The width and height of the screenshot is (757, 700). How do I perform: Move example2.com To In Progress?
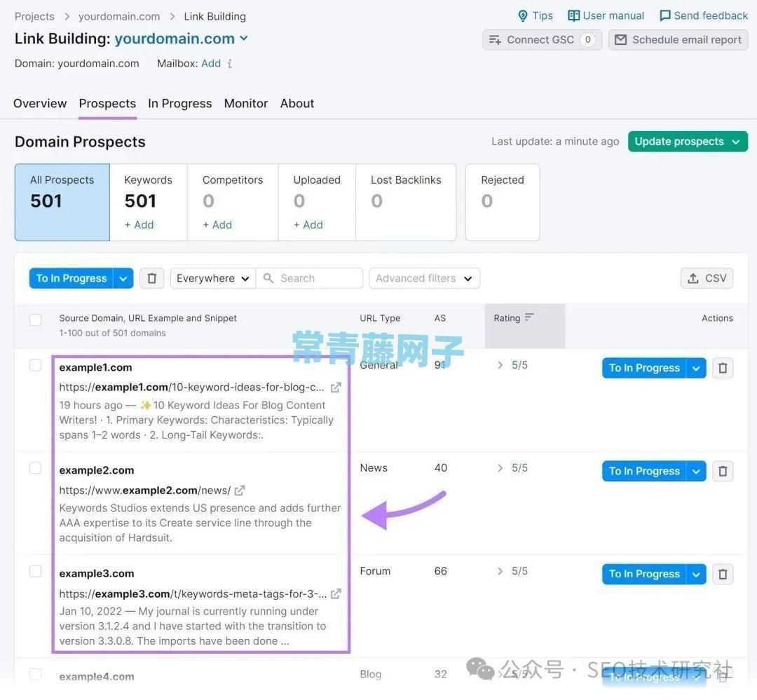click(x=644, y=471)
